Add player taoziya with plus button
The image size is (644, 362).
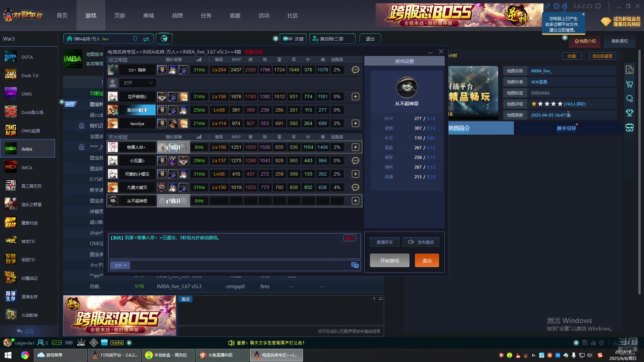355,123
